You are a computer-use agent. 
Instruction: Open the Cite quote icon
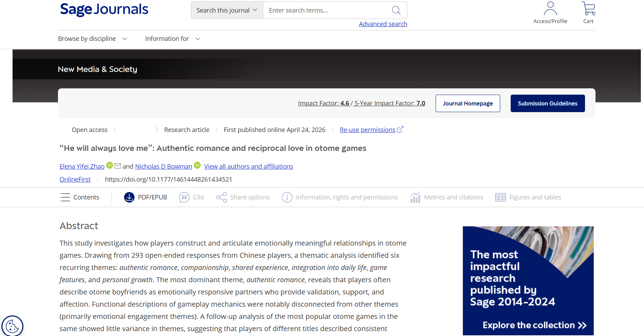tap(184, 197)
